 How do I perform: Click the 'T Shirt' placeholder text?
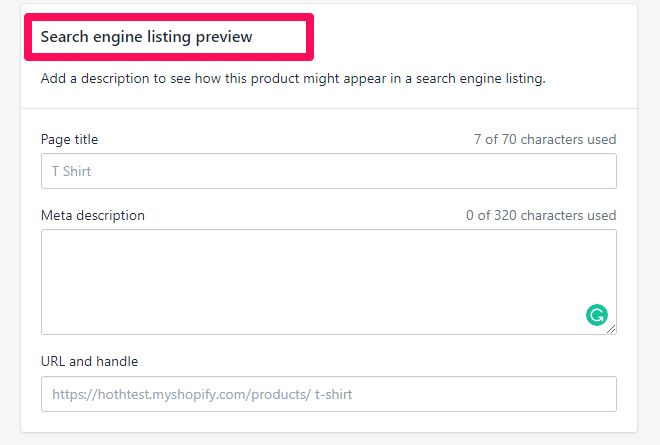click(x=71, y=171)
